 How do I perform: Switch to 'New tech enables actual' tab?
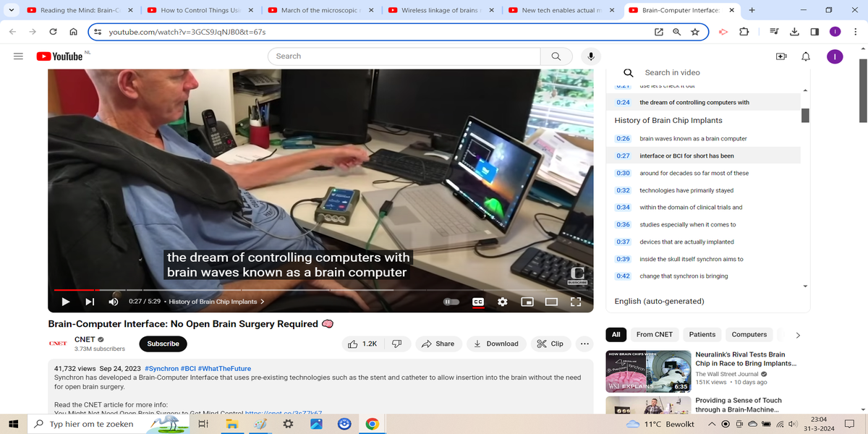(x=561, y=10)
